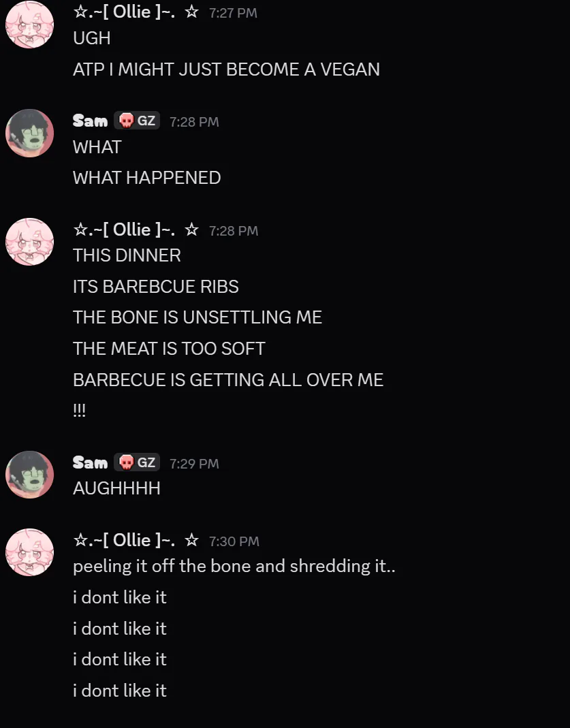Click the 7:27 PM timestamp
This screenshot has width=570, height=728.
pos(233,13)
